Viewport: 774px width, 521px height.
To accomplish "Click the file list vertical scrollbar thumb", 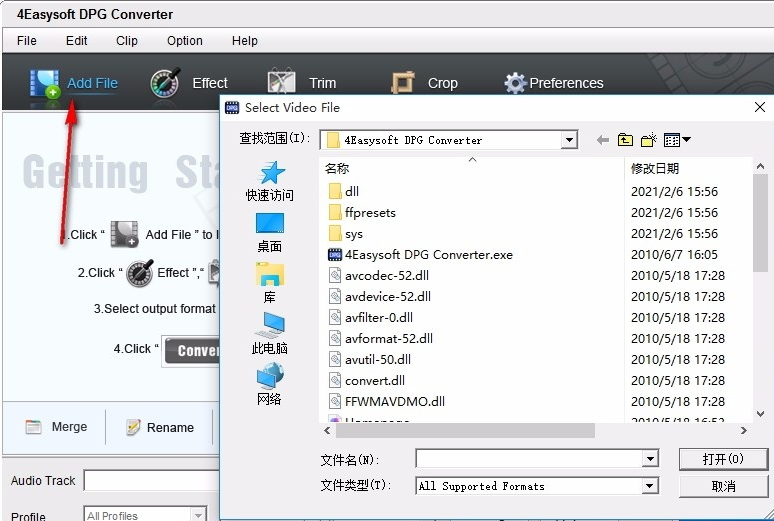I will [760, 223].
